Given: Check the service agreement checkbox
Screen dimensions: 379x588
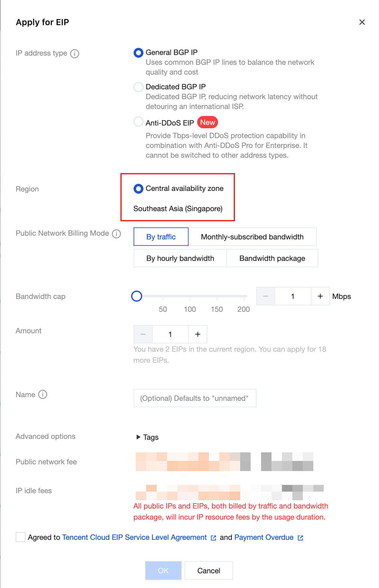Looking at the screenshot, I should (x=21, y=537).
